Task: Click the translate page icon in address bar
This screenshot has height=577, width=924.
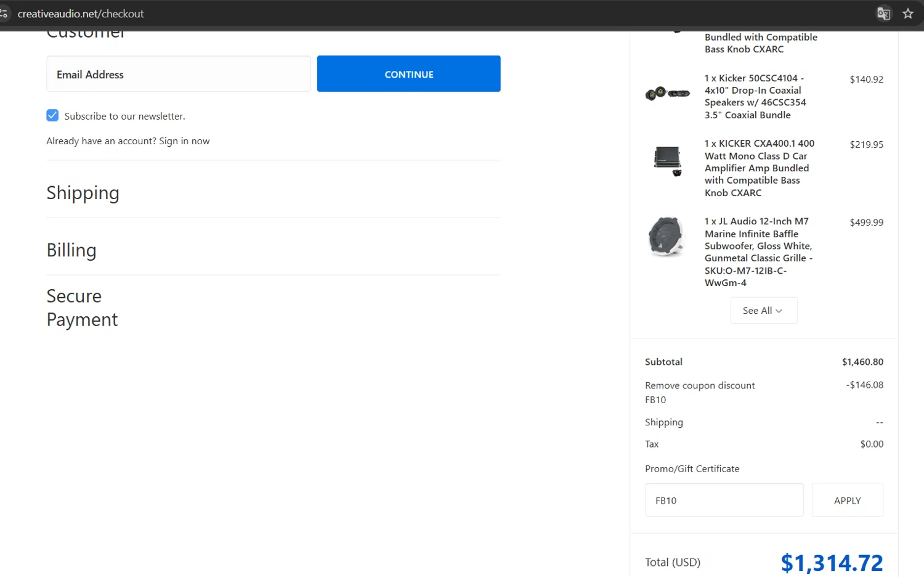Action: pyautogui.click(x=884, y=14)
